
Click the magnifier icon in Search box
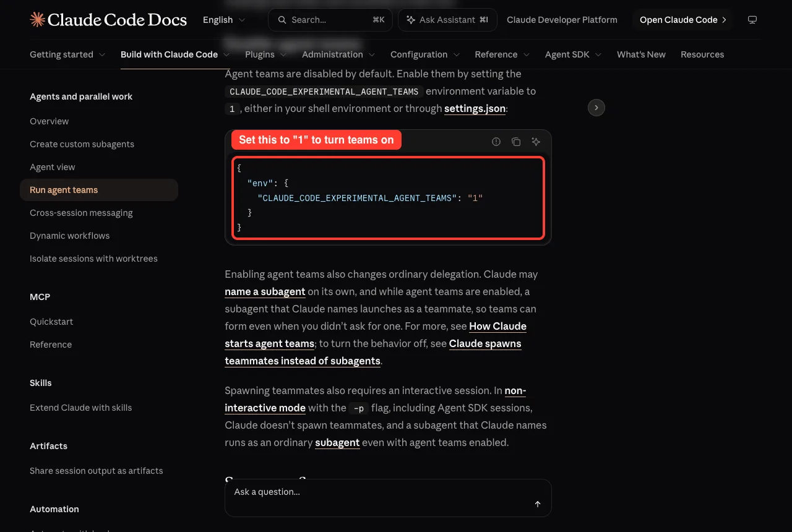pyautogui.click(x=282, y=20)
